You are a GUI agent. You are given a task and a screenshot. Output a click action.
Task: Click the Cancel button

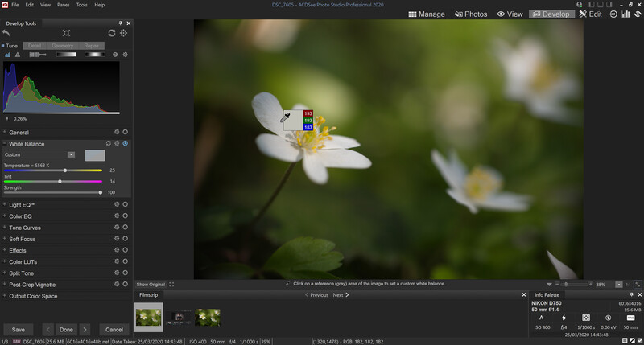(114, 330)
